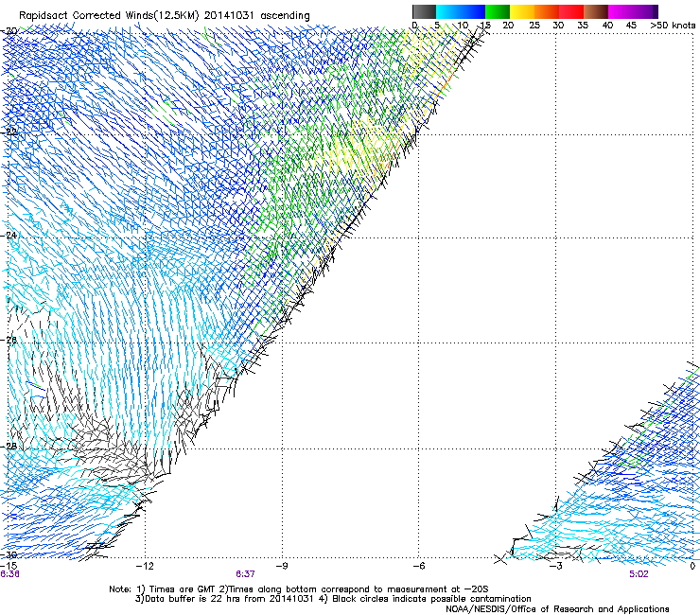Click the brown 35-40 knots legend swatch
Image resolution: width=700 pixels, height=615 pixels.
tap(596, 11)
